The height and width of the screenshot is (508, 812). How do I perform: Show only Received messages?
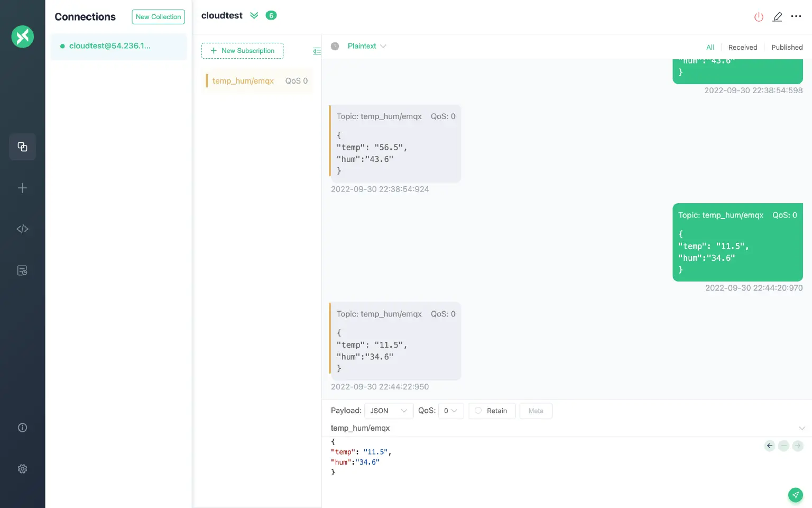742,47
